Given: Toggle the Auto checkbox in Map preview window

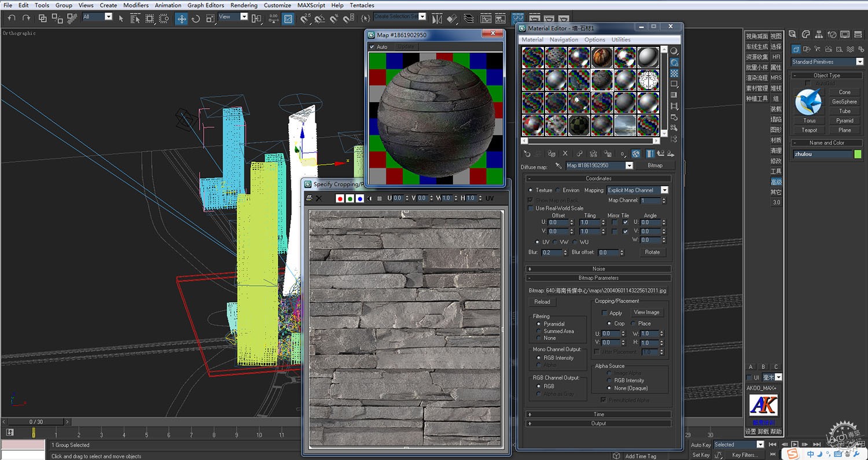Looking at the screenshot, I should 372,47.
